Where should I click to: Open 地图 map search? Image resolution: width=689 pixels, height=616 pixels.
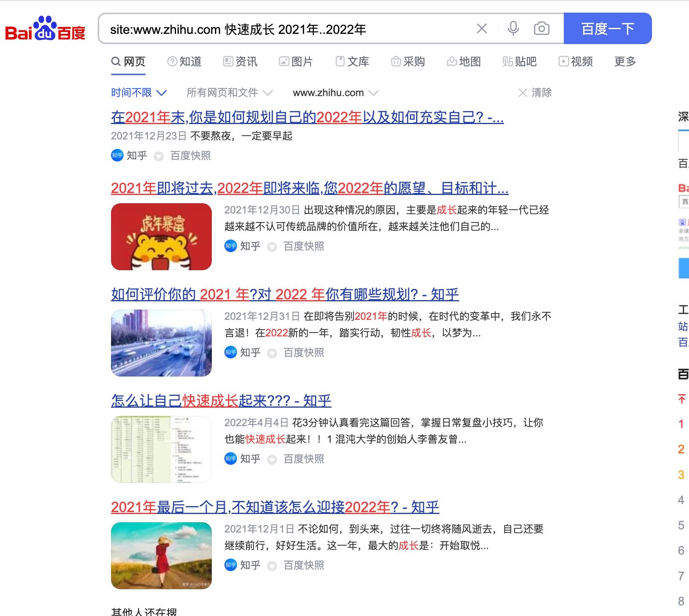click(465, 61)
